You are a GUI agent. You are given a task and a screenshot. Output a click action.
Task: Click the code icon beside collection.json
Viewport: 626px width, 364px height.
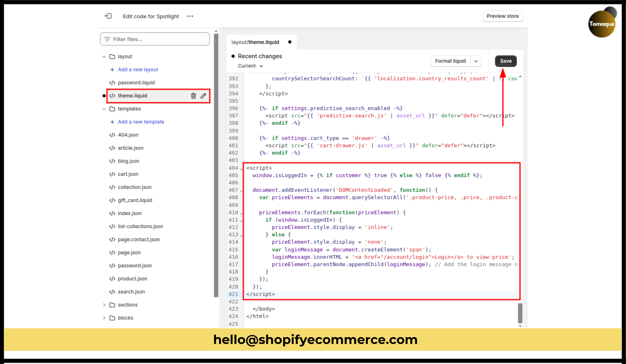[112, 187]
